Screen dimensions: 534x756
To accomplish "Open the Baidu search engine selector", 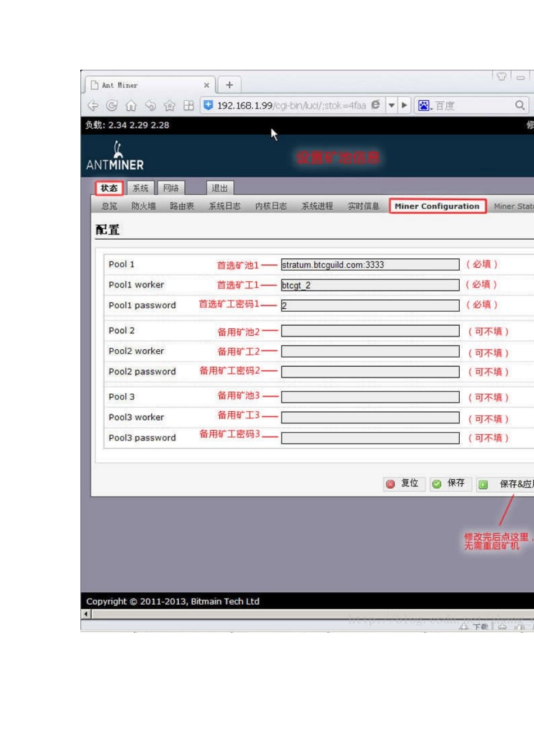I will click(x=425, y=105).
